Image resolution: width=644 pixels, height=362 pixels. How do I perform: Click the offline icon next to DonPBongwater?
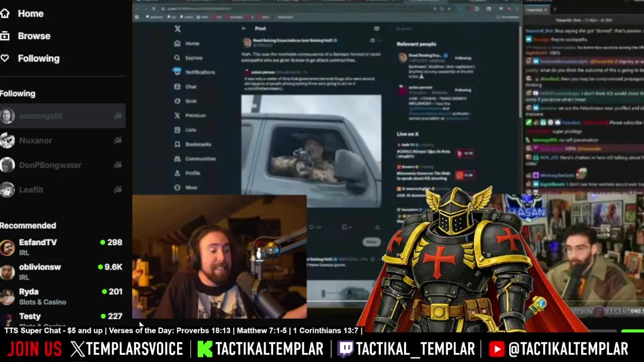tap(118, 165)
